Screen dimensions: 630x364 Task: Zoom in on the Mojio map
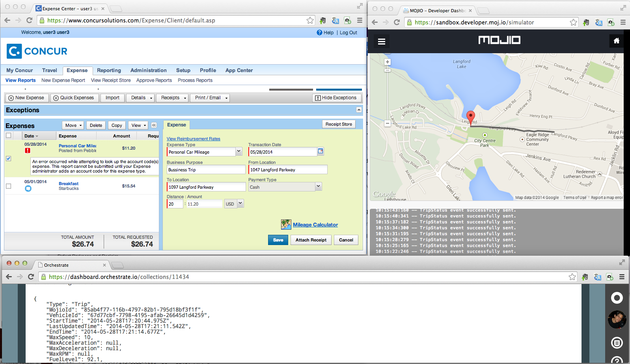[x=388, y=62]
